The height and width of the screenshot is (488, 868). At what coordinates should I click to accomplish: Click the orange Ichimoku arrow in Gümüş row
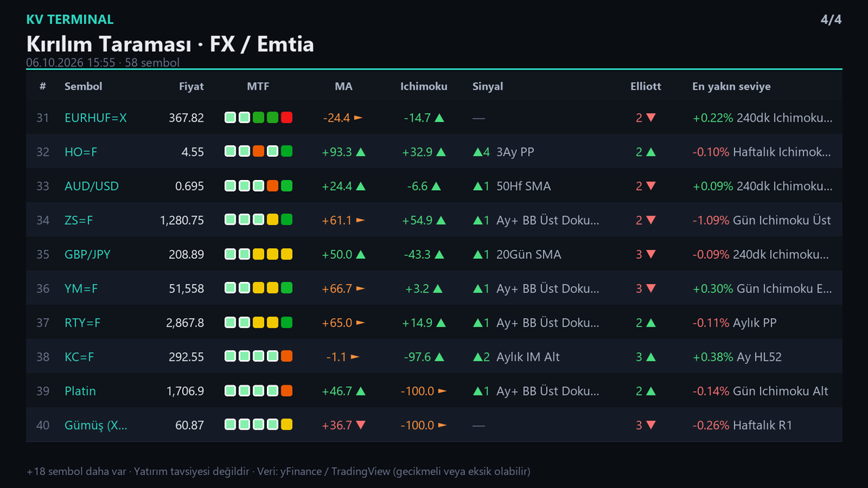click(x=442, y=425)
